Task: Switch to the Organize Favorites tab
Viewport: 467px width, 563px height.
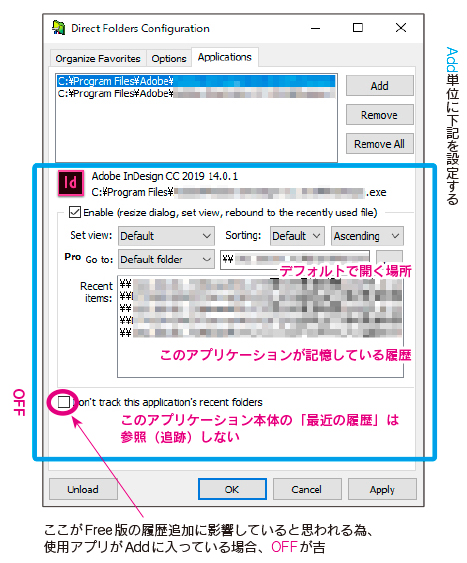Action: pos(98,59)
